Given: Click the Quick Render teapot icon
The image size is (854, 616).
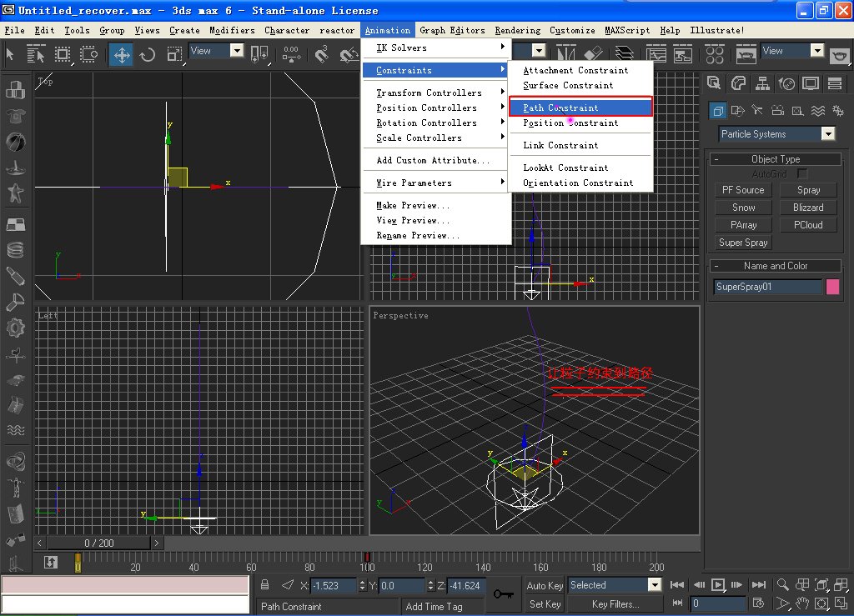Looking at the screenshot, I should pos(839,54).
